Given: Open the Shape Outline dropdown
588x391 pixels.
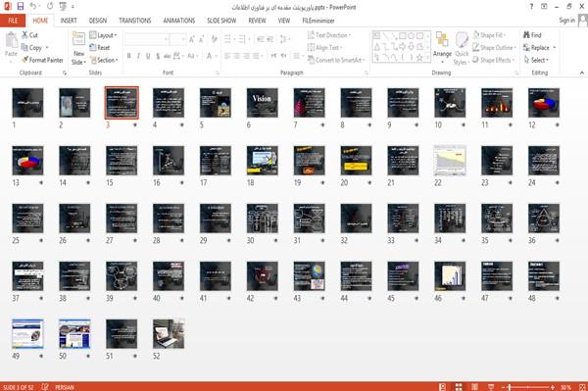Looking at the screenshot, I should tap(495, 48).
